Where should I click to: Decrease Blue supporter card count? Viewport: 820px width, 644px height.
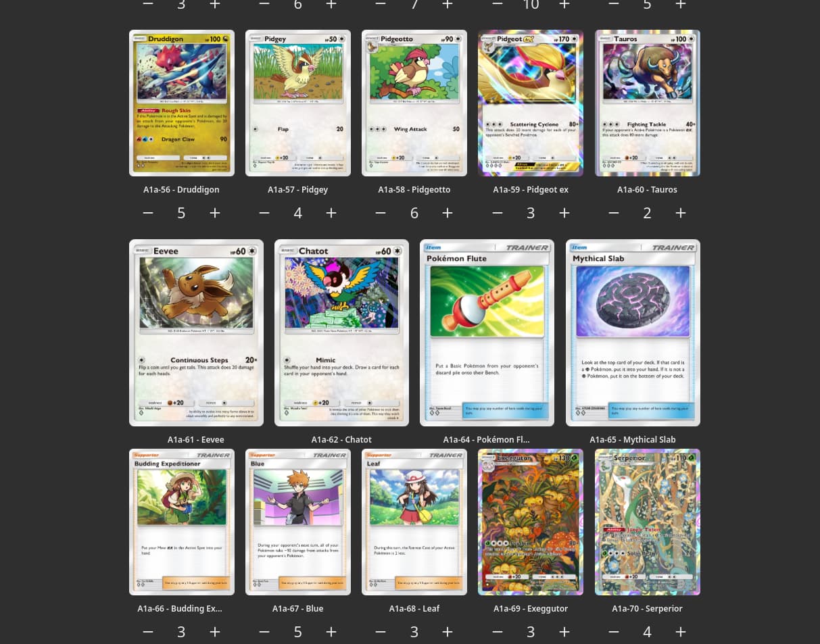264,632
